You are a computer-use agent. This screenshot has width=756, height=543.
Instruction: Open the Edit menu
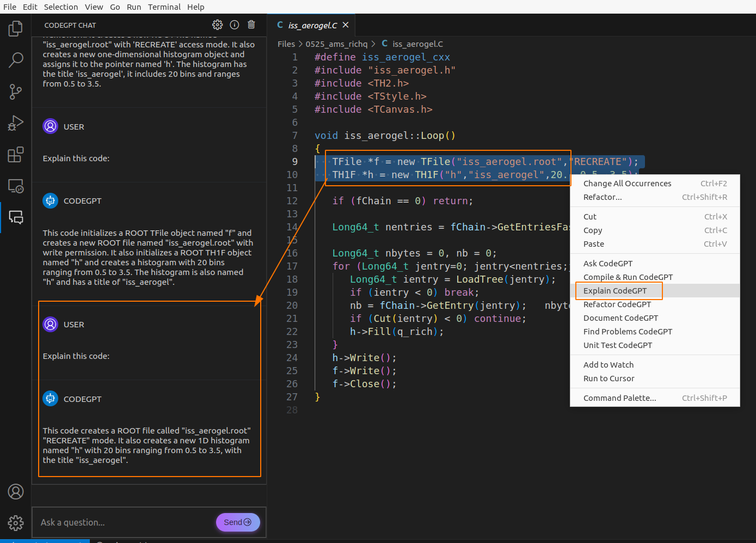(30, 7)
